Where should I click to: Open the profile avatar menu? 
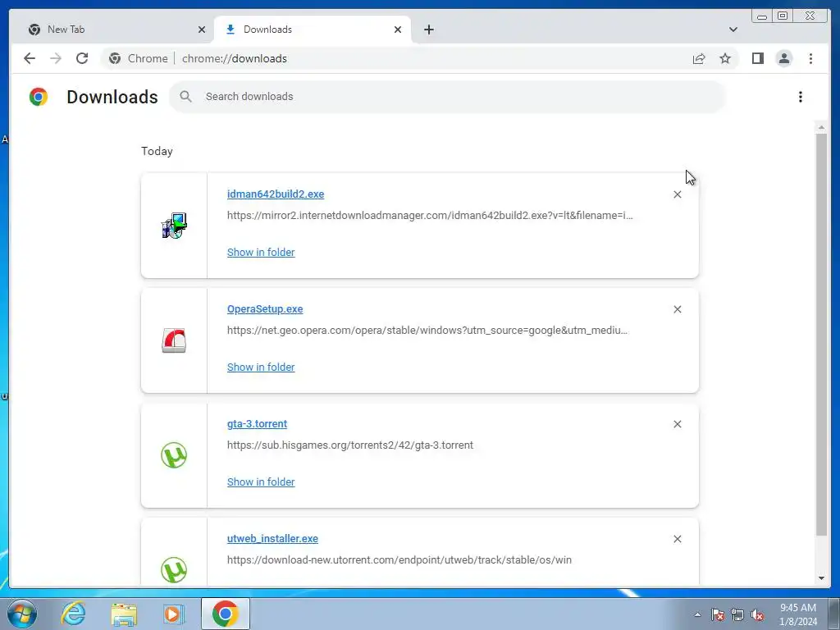[x=783, y=58]
